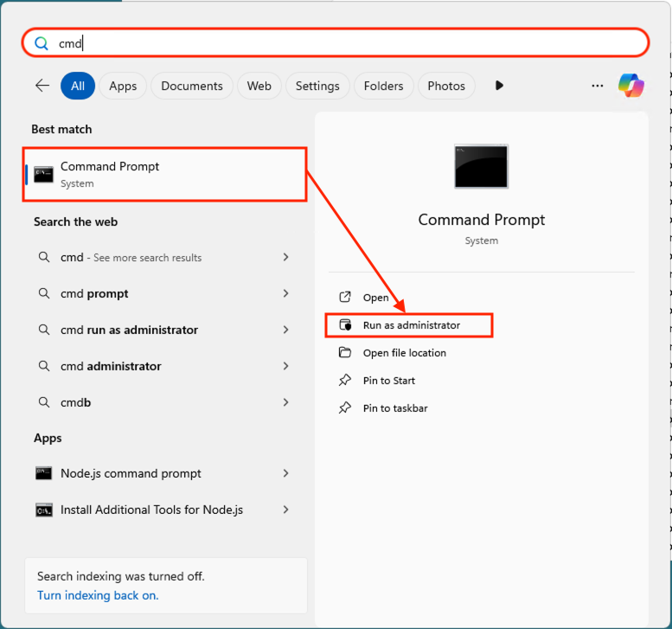Screen dimensions: 672x629
Task: Switch to the Apps filter tab
Action: [x=123, y=86]
